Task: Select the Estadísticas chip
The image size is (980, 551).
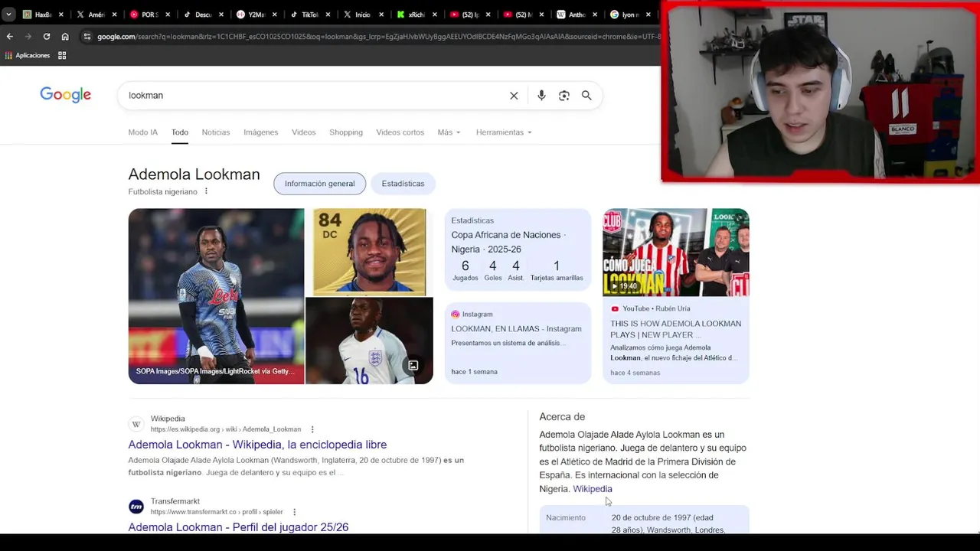Action: tap(403, 184)
